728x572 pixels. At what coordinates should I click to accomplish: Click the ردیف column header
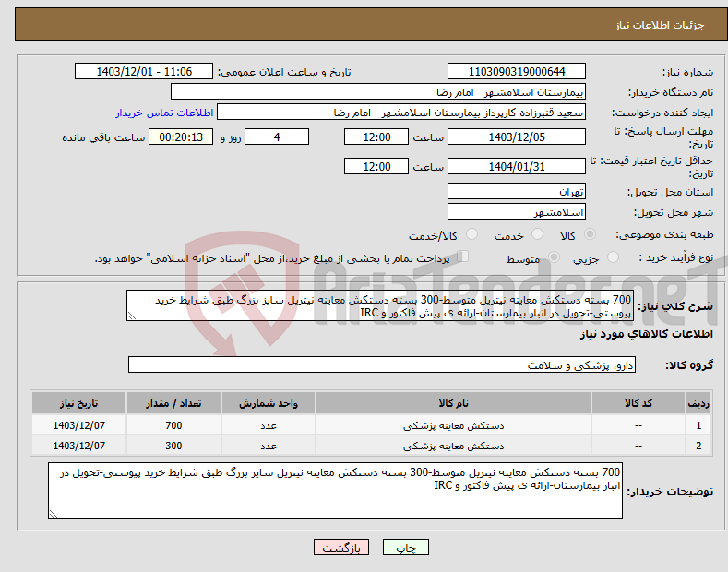[x=698, y=403]
